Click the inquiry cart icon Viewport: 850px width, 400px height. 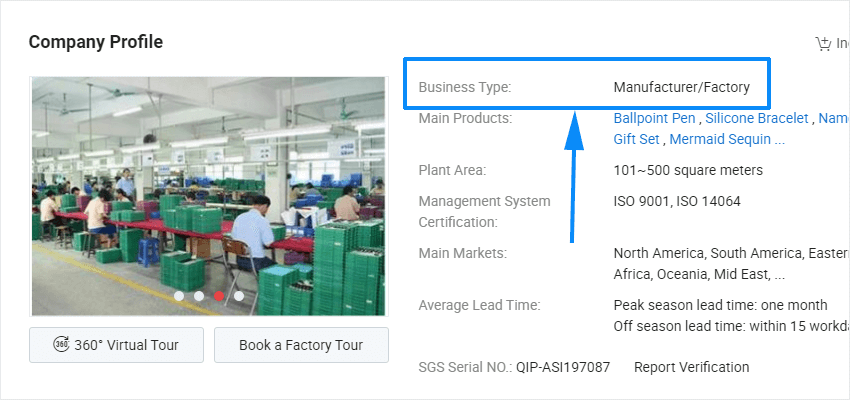click(823, 43)
